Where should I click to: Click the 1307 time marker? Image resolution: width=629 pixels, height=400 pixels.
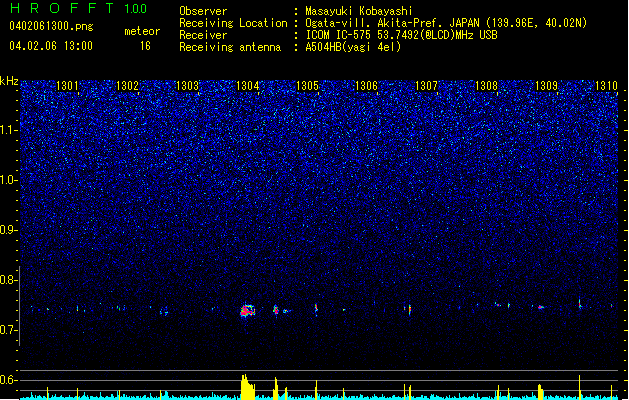(x=426, y=86)
